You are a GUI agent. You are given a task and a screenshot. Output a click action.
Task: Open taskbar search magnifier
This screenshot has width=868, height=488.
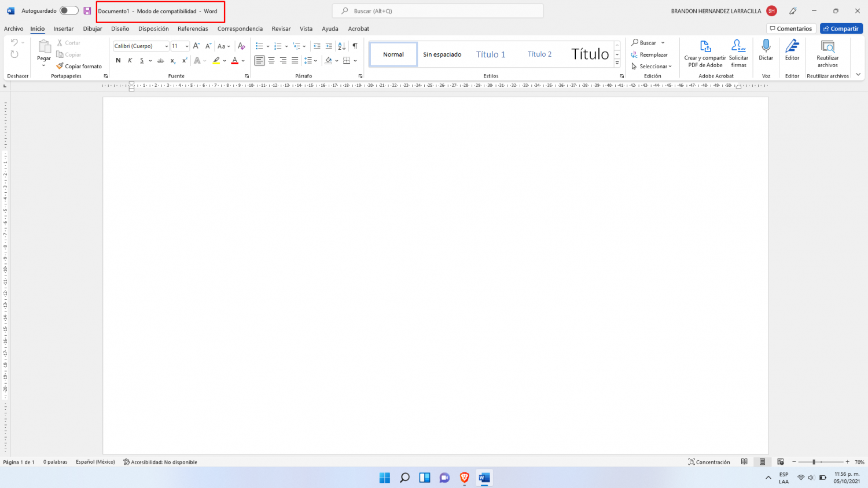pos(404,478)
